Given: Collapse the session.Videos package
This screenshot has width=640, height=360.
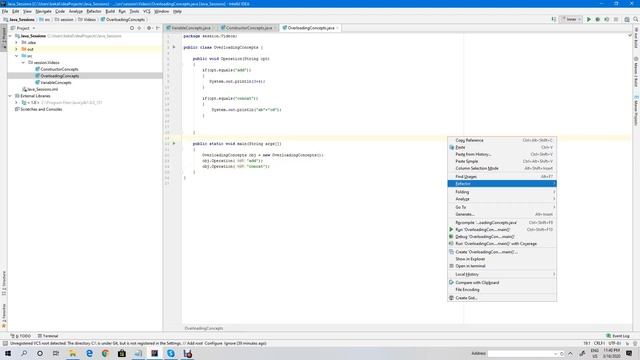Looking at the screenshot, I should pos(23,62).
